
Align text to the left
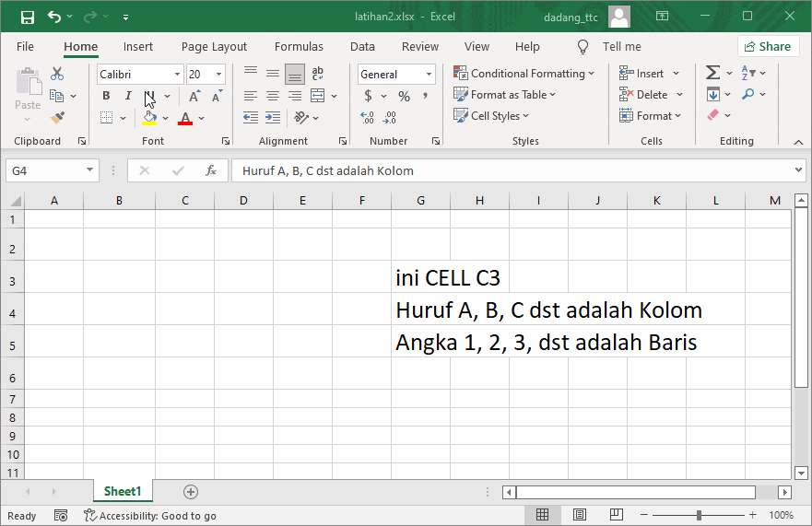(251, 96)
